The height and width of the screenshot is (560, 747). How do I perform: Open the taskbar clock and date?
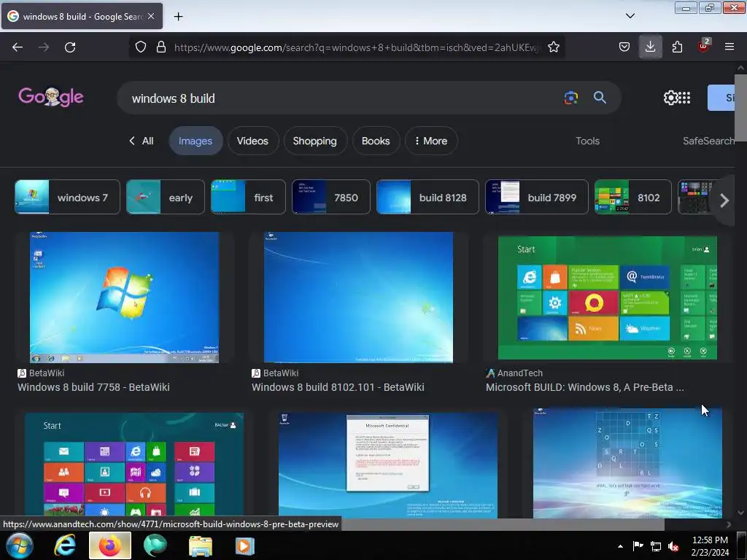point(710,546)
